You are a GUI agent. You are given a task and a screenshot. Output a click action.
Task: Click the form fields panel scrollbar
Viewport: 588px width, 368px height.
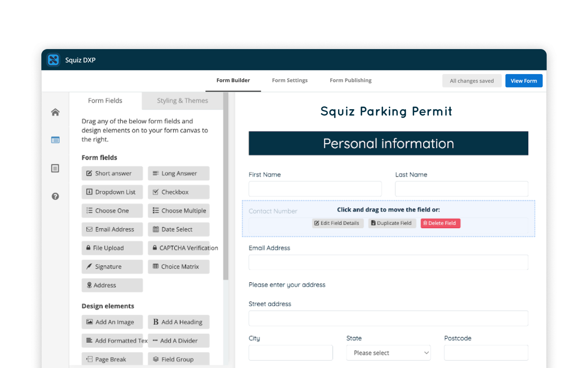(x=226, y=188)
